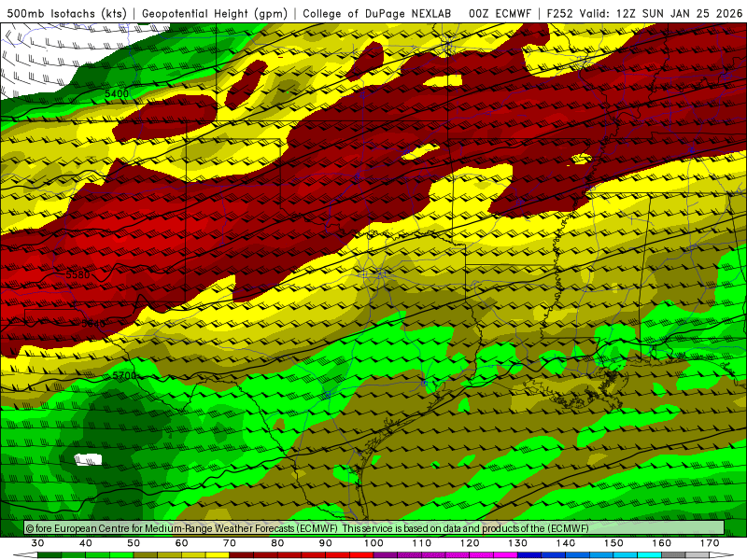Click the 5640 height contour label
747x560 pixels.
point(93,324)
